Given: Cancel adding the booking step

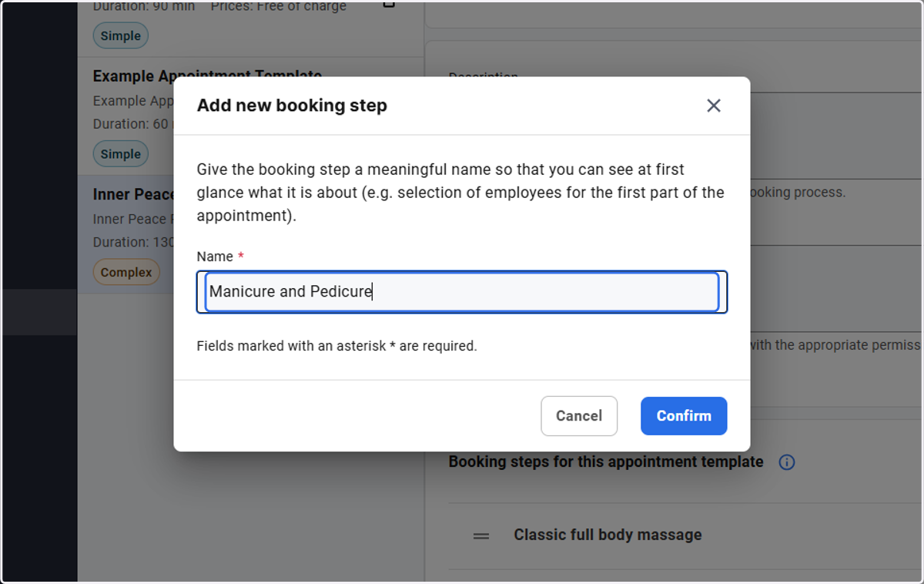Looking at the screenshot, I should click(x=579, y=416).
